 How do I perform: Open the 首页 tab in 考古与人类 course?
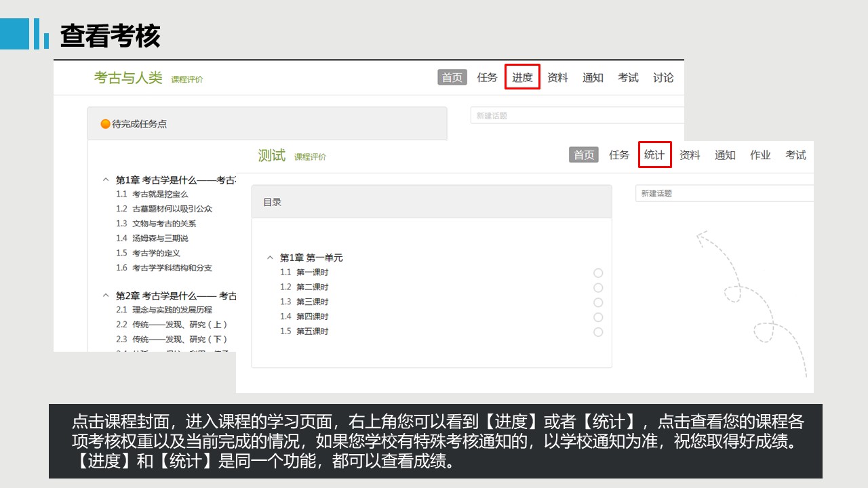tap(452, 78)
